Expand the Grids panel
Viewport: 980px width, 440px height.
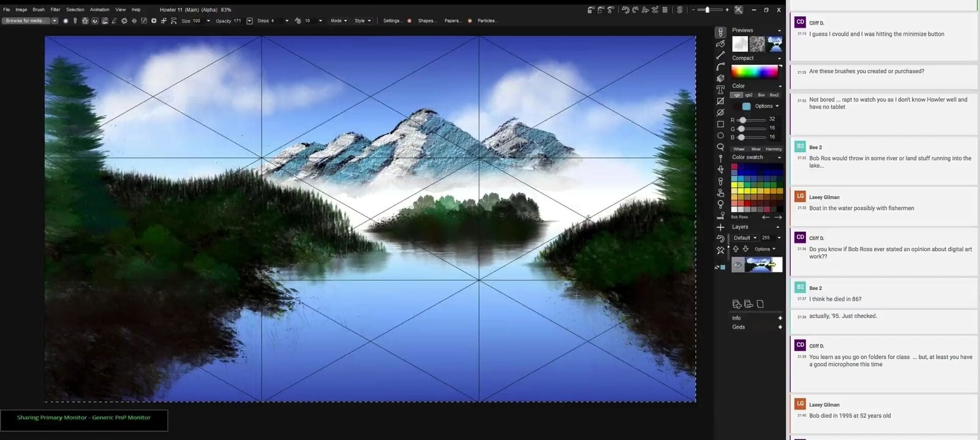(x=780, y=327)
